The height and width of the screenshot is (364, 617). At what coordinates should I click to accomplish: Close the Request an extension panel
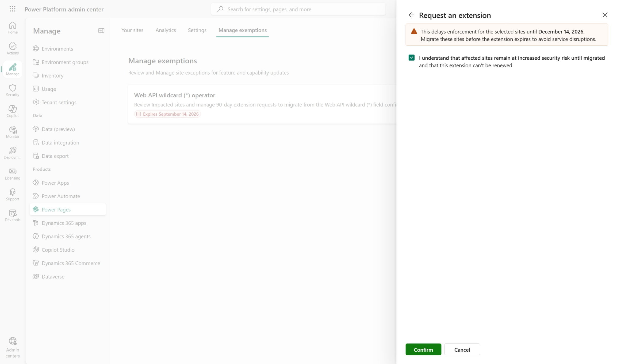(605, 15)
